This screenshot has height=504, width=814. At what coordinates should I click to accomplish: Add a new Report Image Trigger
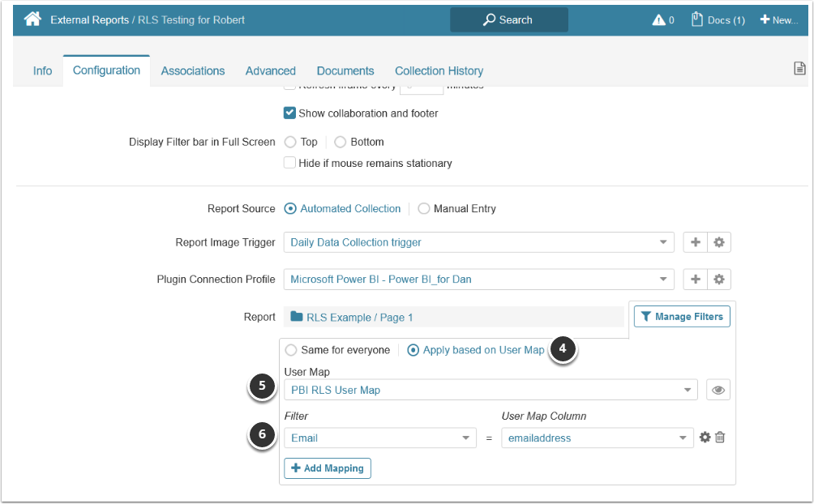696,242
